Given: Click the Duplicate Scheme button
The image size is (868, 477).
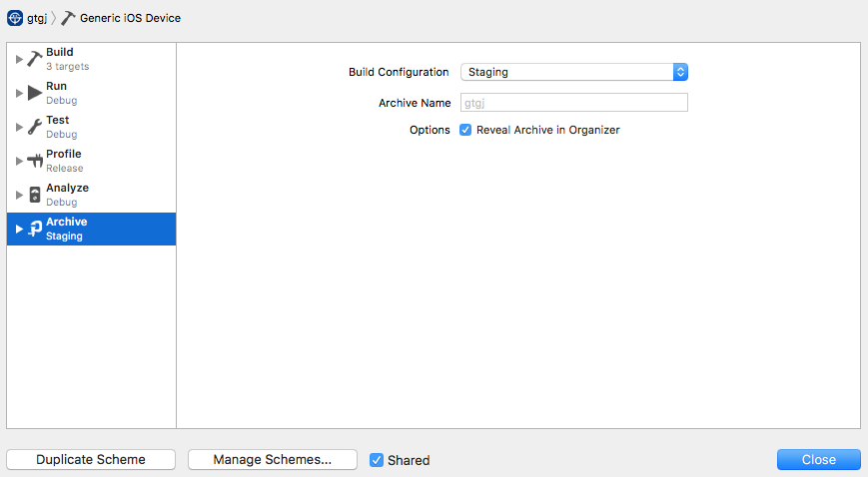Looking at the screenshot, I should [x=91, y=459].
